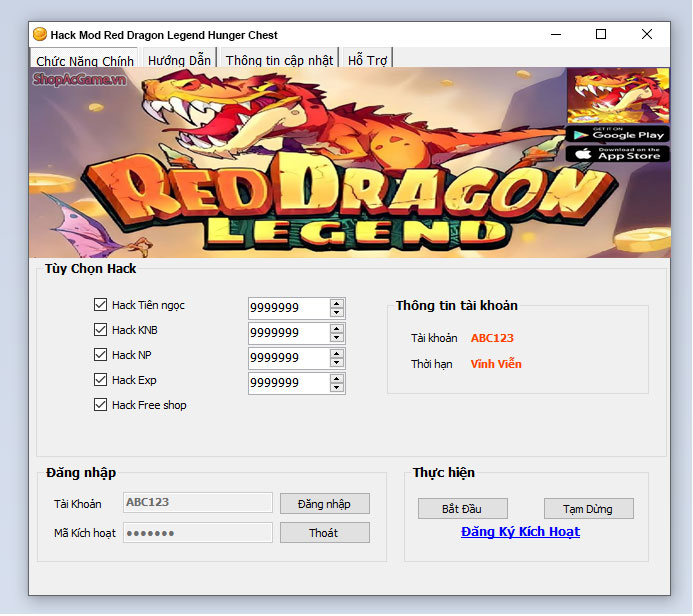The image size is (693, 616).
Task: Increase Hack Tiên ngọc value with up arrow
Action: (337, 303)
